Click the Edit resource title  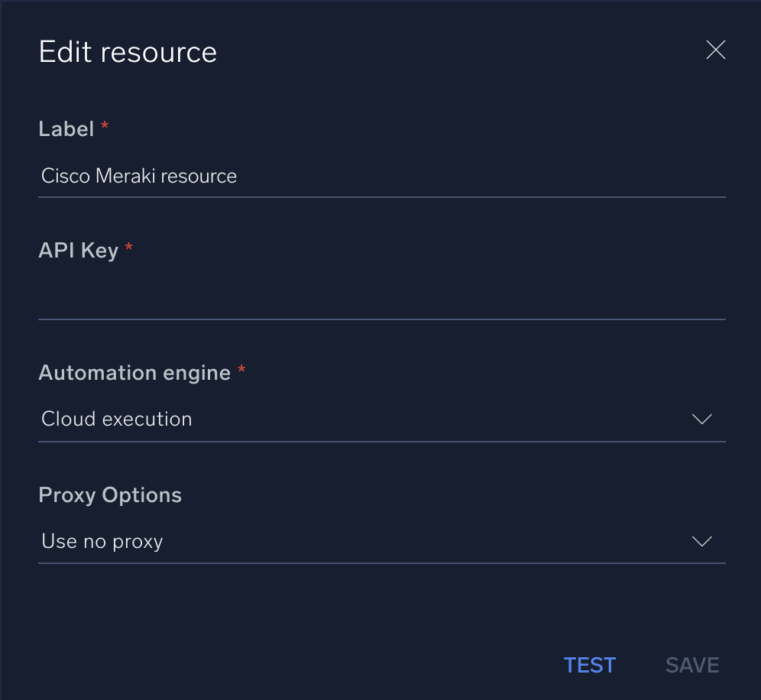(127, 51)
